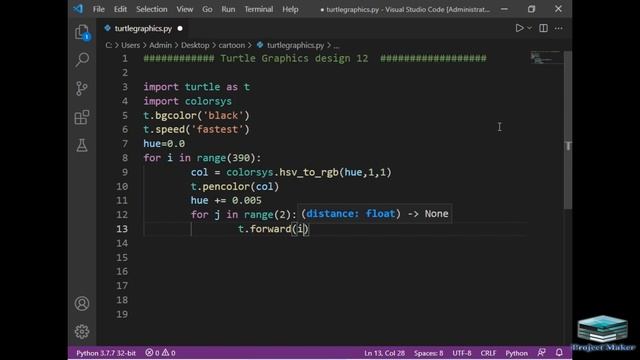Click the vertical editor scrollbar
The width and height of the screenshot is (640, 360).
click(567, 130)
